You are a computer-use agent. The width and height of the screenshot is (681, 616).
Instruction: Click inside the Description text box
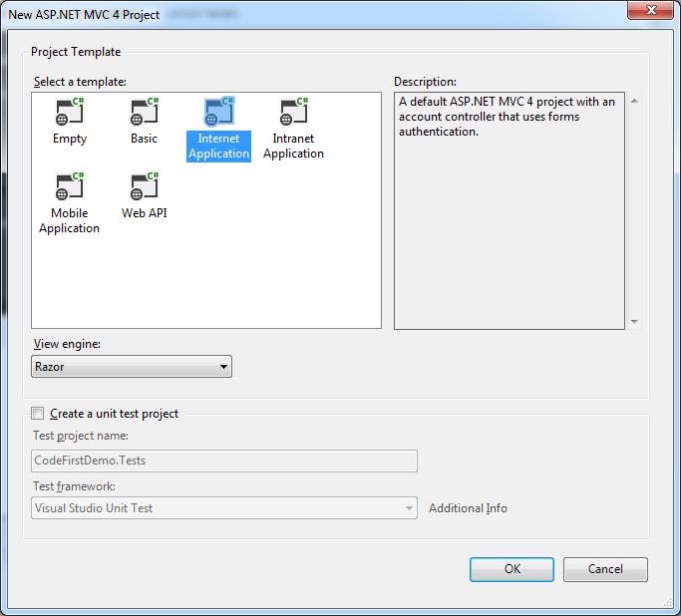509,229
